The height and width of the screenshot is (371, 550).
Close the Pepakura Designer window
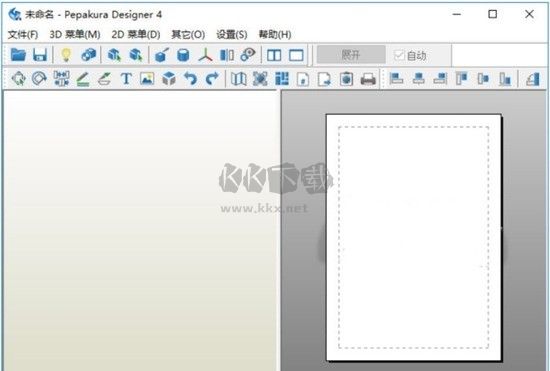[x=529, y=14]
